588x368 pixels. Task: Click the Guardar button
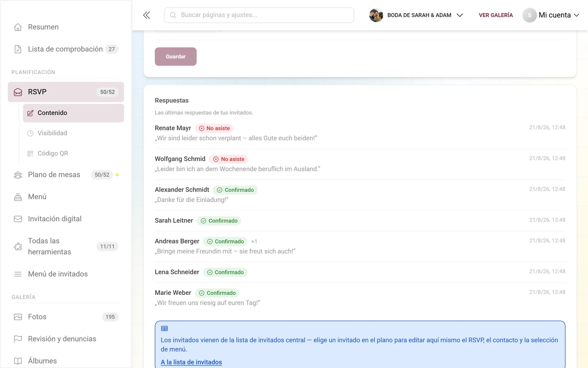176,56
